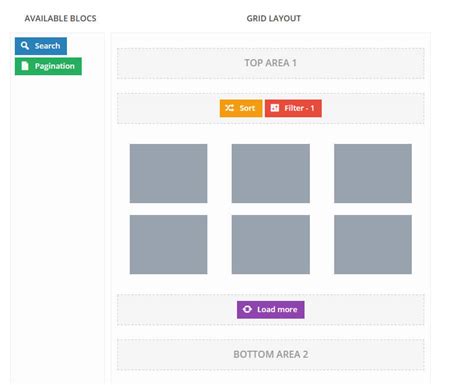
Task: Select the first grid item in second row
Action: pos(168,244)
